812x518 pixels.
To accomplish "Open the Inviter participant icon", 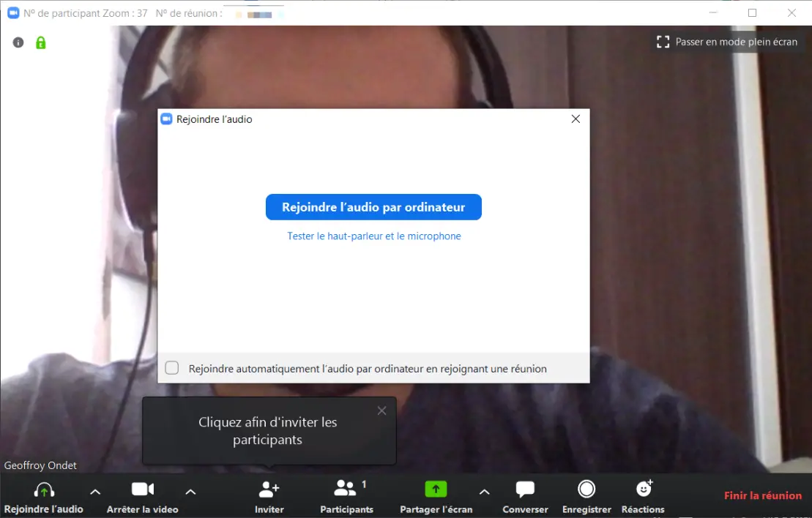I will [269, 489].
